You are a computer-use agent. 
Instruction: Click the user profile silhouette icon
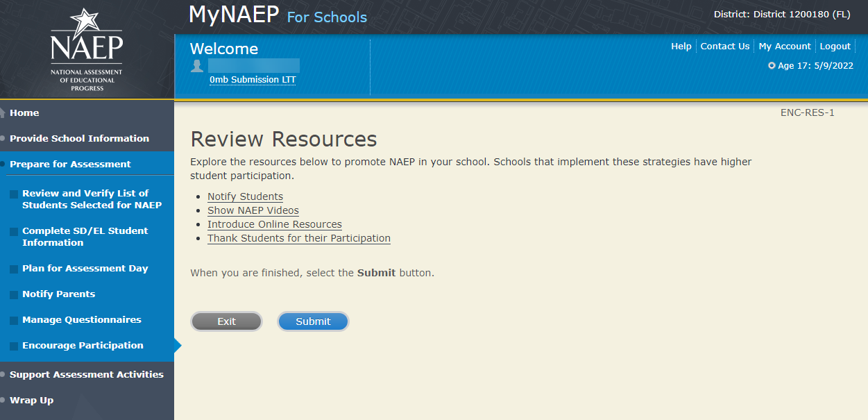(198, 66)
